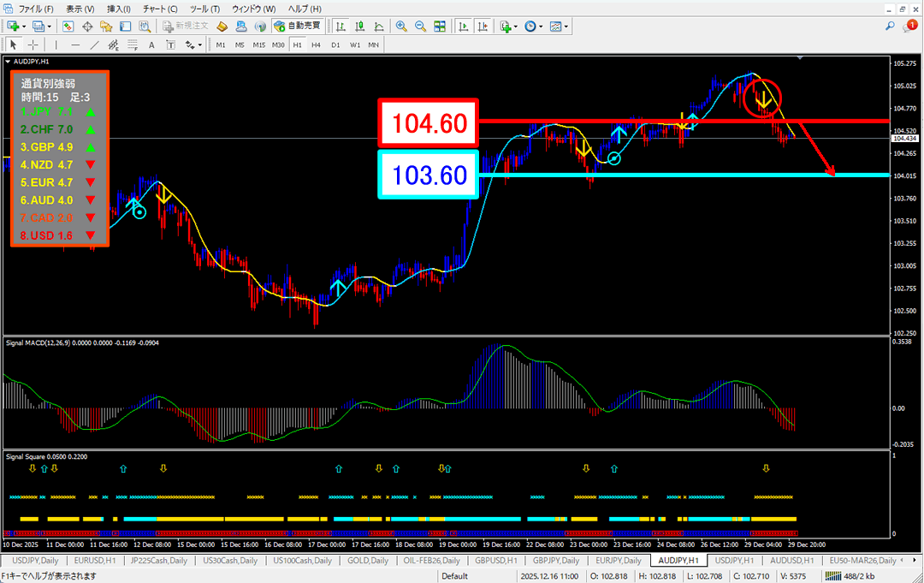Switch timeframe to M15
The width and height of the screenshot is (924, 583).
pos(258,45)
